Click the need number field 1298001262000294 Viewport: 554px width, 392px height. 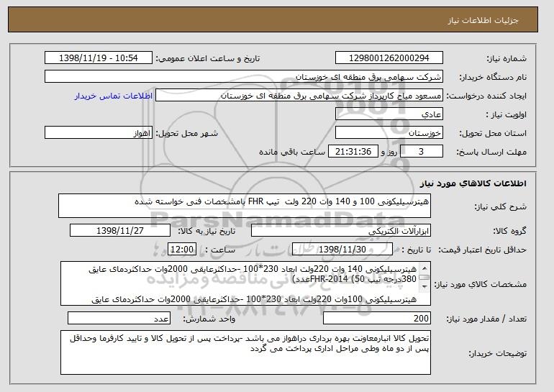point(389,58)
